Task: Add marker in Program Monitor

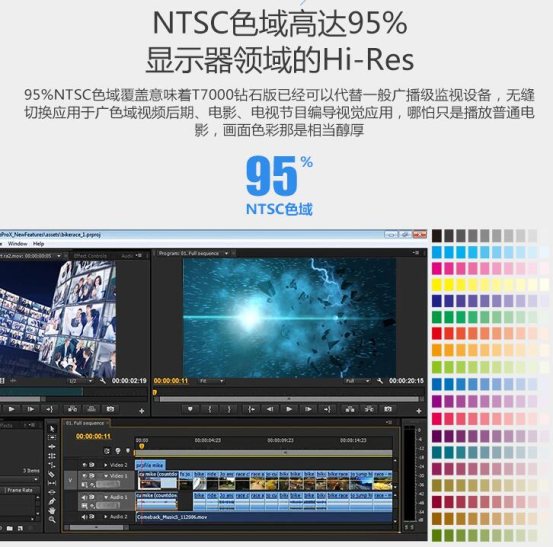Action: (x=190, y=409)
